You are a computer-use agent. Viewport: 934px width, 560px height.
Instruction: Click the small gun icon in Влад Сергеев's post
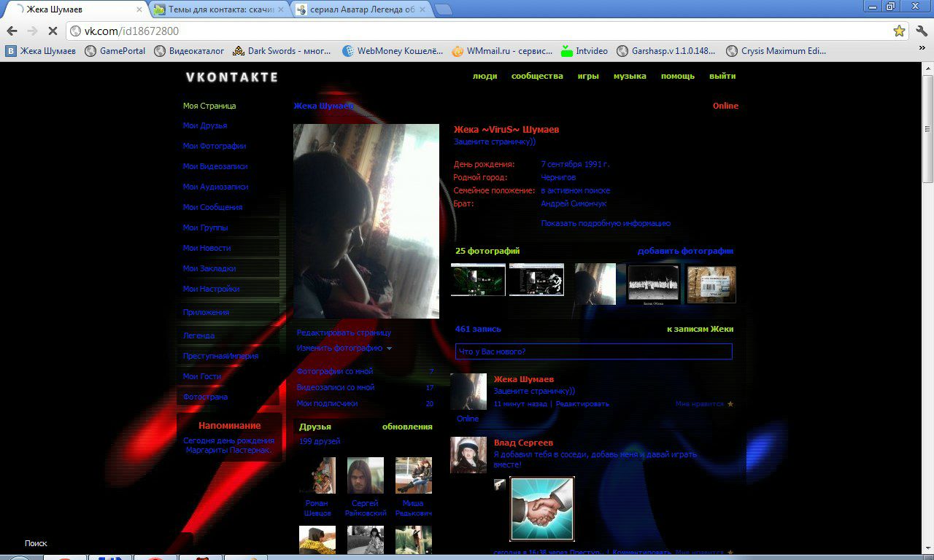tap(500, 484)
